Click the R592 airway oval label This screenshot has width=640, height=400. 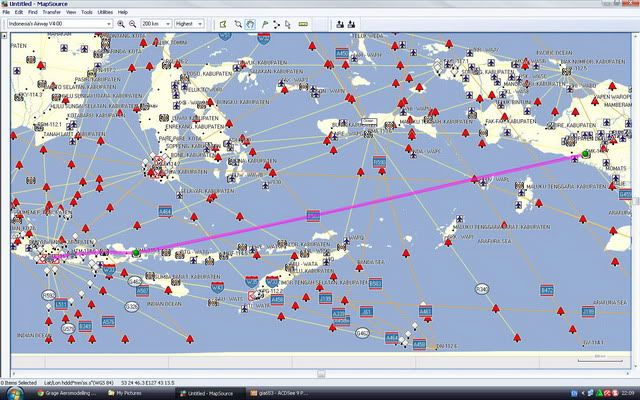tap(49, 295)
